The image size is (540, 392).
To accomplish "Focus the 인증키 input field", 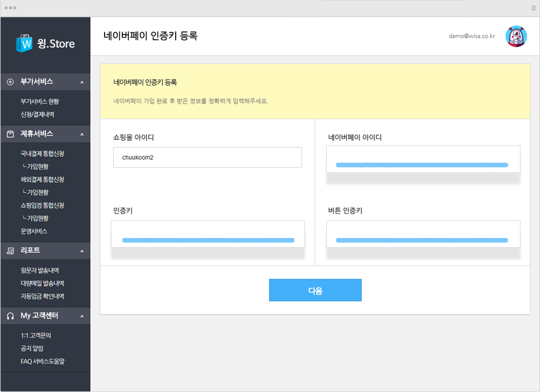I will 207,234.
